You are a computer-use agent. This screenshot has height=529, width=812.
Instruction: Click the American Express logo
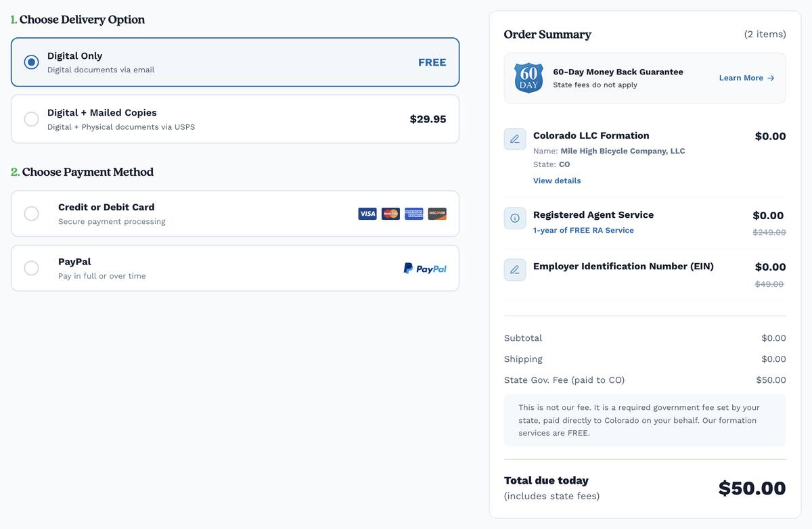tap(414, 214)
